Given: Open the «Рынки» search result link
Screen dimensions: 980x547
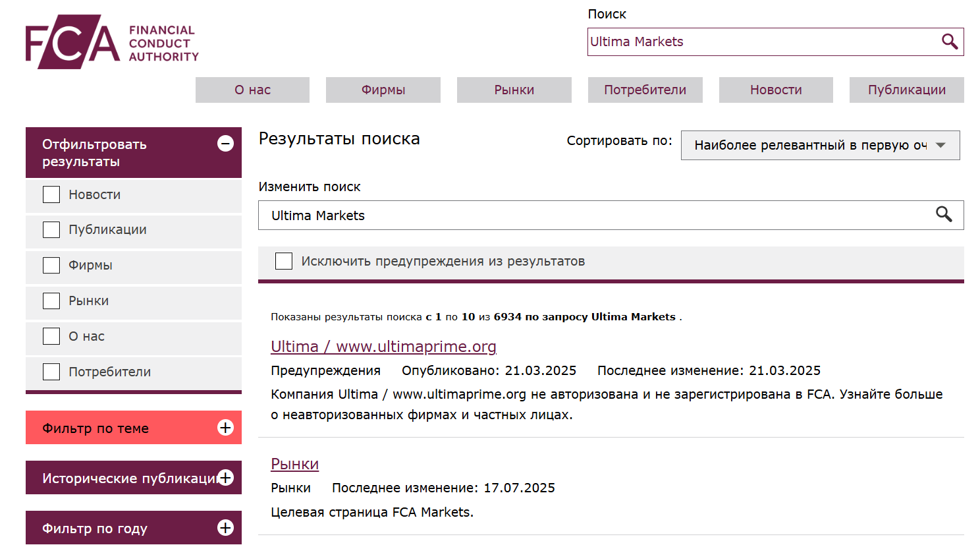Looking at the screenshot, I should pyautogui.click(x=294, y=463).
